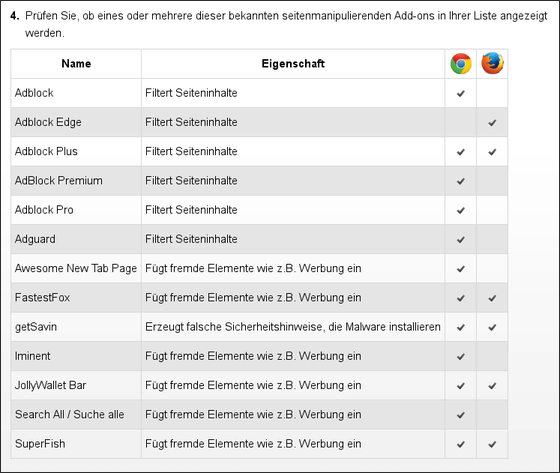
Task: Click the Chrome browser icon in header
Action: tap(461, 64)
